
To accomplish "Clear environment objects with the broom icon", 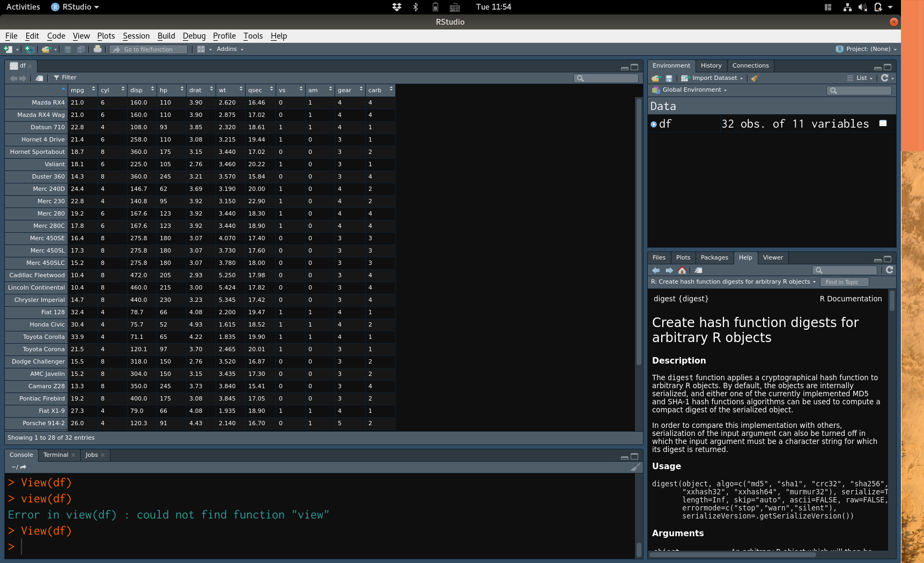I will click(x=755, y=78).
